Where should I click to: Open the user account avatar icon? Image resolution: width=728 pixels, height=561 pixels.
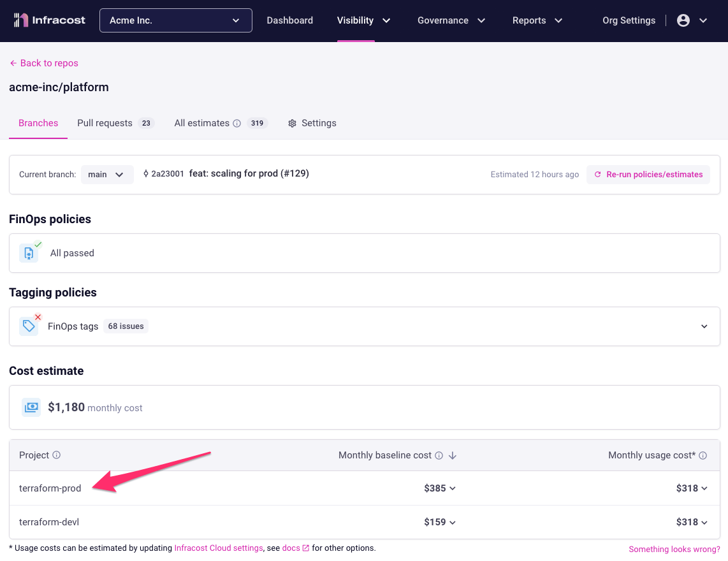click(x=683, y=20)
